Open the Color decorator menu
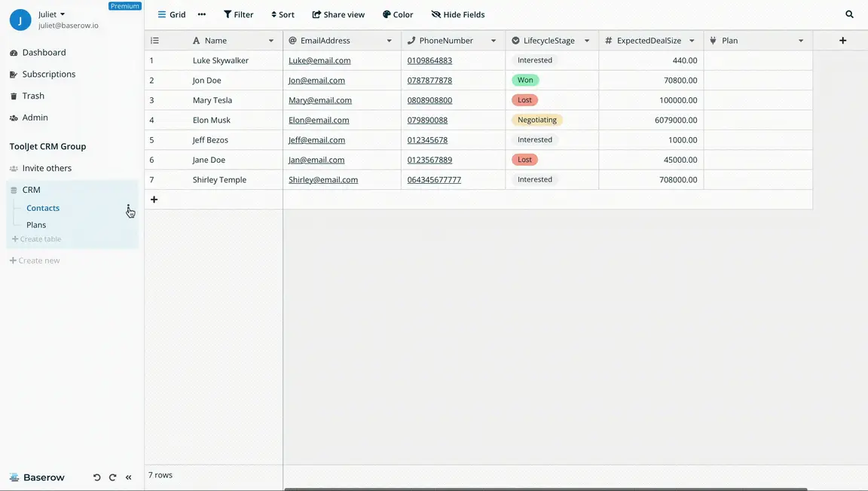 point(398,14)
